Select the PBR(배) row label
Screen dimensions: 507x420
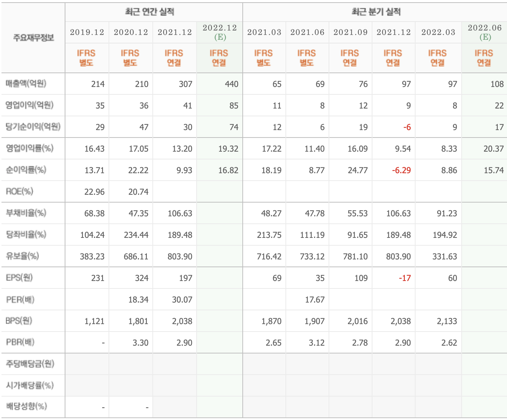[20, 342]
